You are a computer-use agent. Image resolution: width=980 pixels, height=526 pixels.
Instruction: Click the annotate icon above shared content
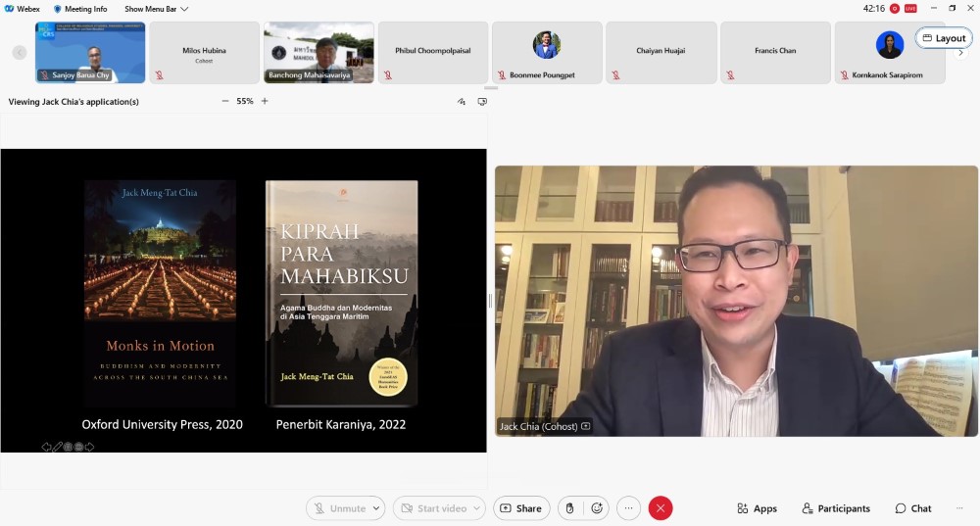[x=462, y=101]
